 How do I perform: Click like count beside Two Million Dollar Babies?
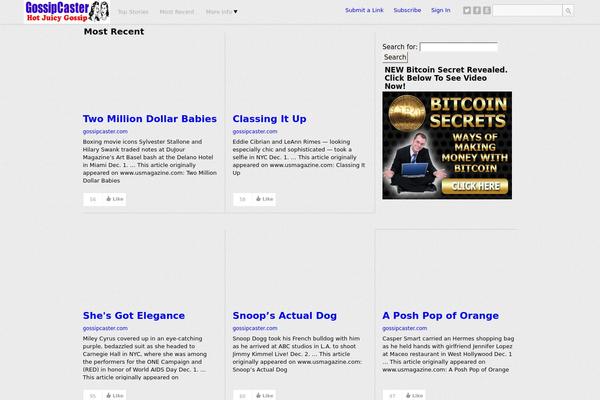tap(93, 199)
